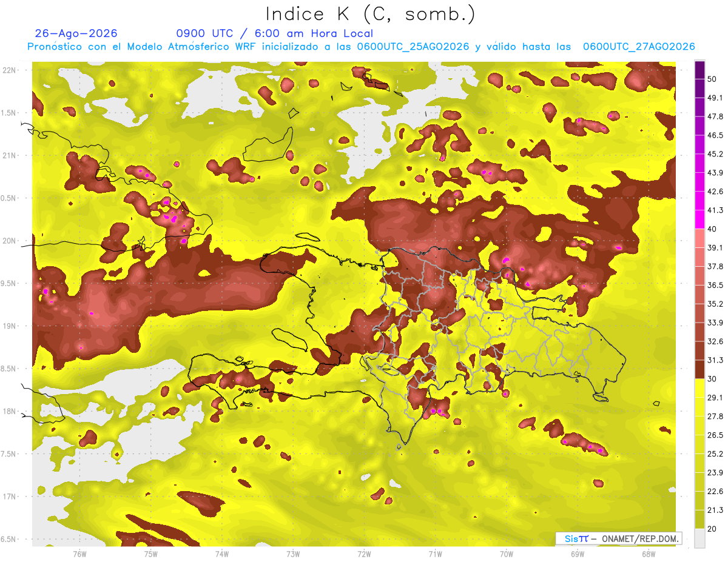
Task: Click the '35.2' color scale value
Action: (715, 304)
